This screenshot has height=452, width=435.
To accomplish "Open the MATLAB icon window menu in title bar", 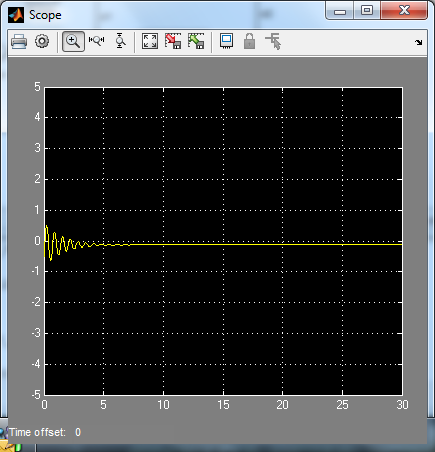I will 16,15.
